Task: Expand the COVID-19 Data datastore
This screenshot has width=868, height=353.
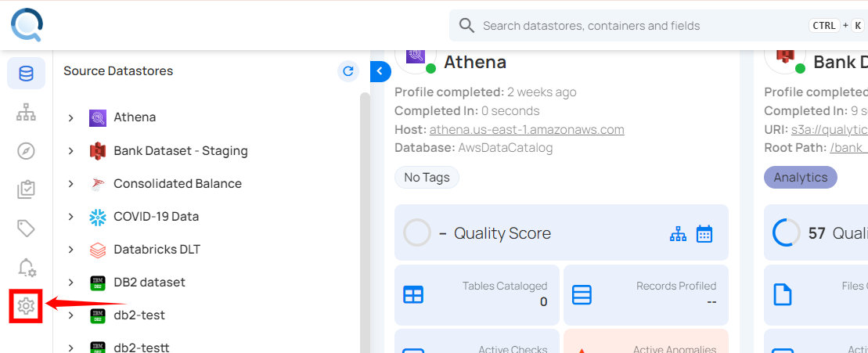Action: click(70, 217)
